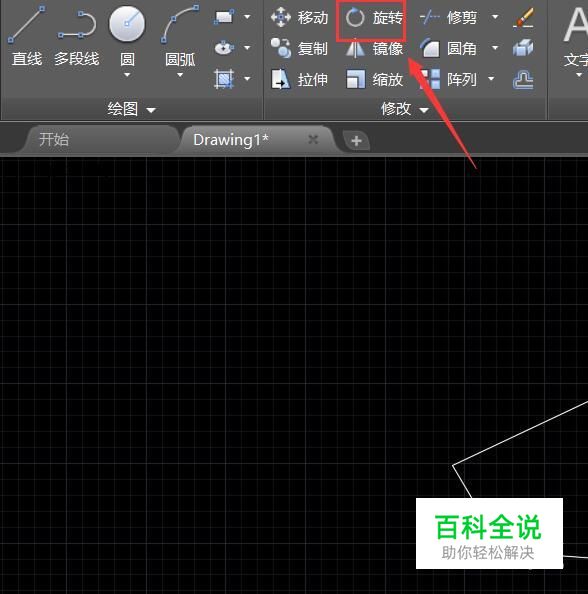
Task: Select the Rectangle draw tool icon
Action: tap(224, 17)
